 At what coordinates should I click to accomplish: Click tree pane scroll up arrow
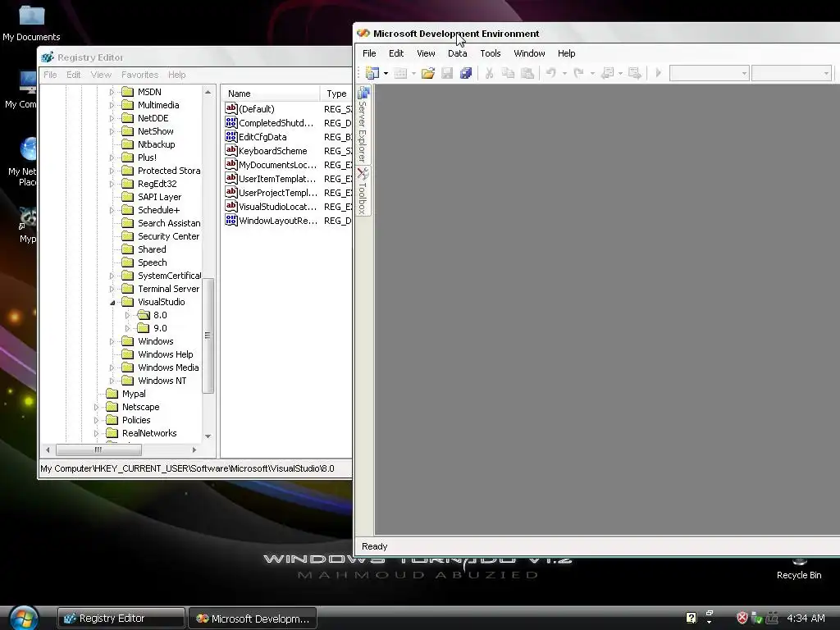(x=208, y=92)
